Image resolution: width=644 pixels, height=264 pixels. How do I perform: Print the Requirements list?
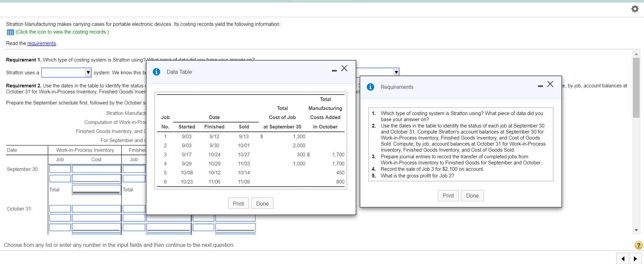pyautogui.click(x=448, y=196)
